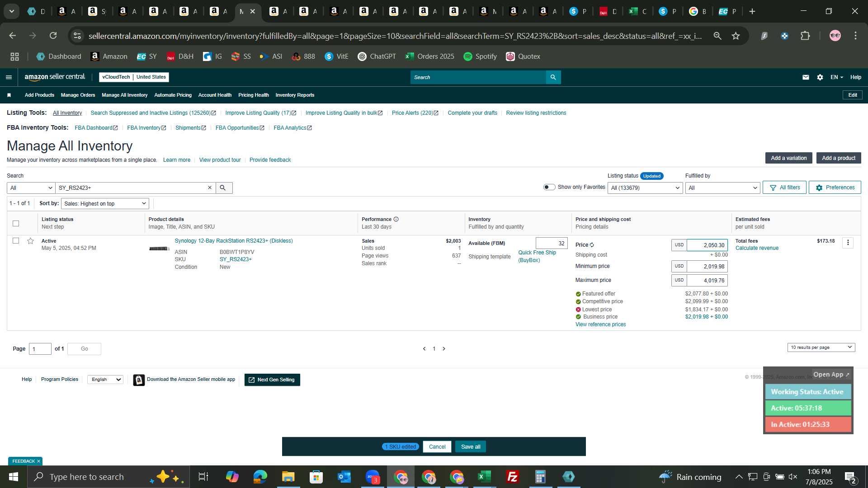868x488 pixels.
Task: Mark listing as favorite with star icon
Action: 30,241
